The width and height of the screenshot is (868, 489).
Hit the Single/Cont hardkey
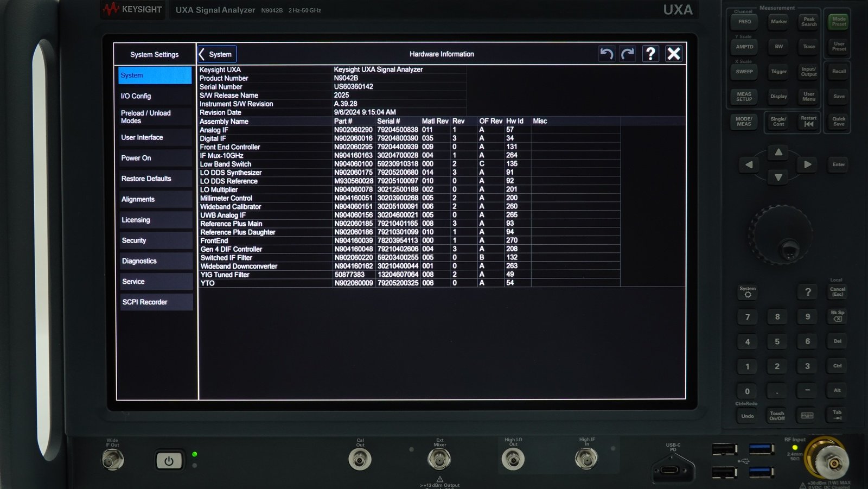click(778, 122)
